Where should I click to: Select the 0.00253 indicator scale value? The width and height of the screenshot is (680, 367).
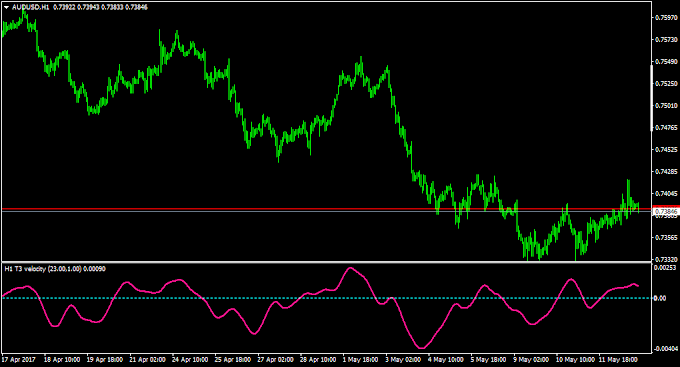click(666, 268)
